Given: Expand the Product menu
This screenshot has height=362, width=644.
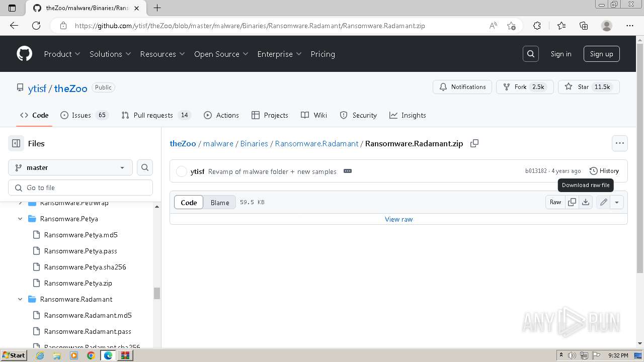Looking at the screenshot, I should (x=62, y=54).
